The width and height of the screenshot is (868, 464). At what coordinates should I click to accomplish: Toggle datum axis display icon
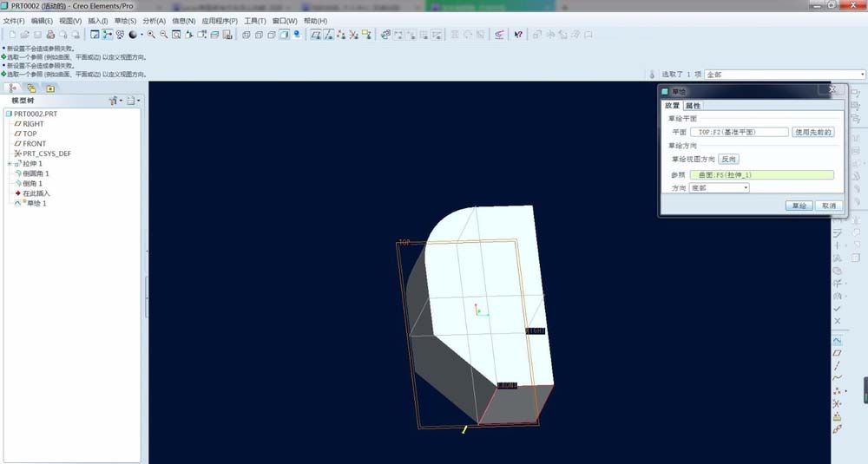tap(328, 35)
